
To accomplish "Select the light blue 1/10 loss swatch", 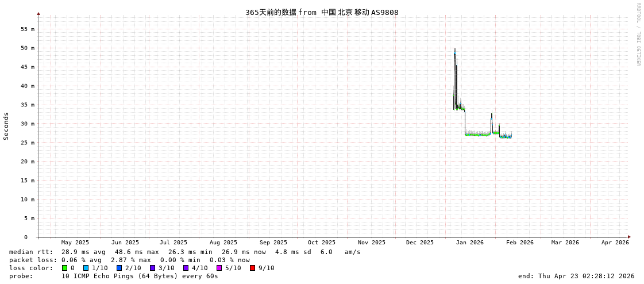I will point(86,268).
